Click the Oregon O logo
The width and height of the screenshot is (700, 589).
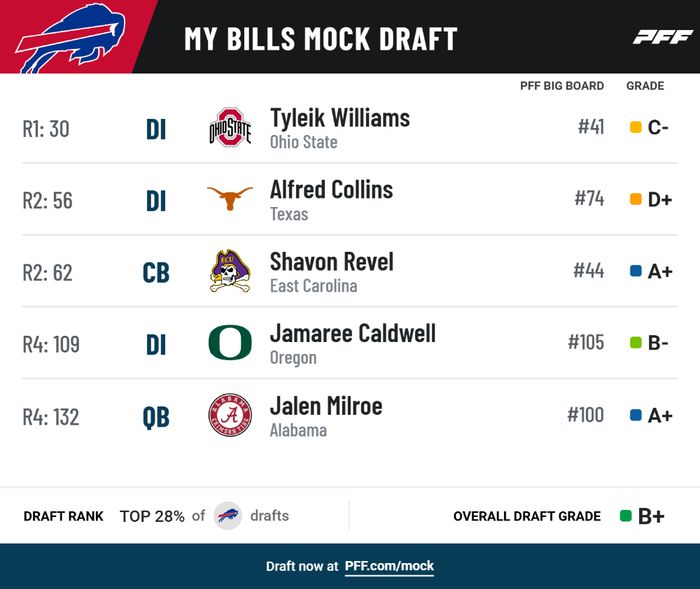[230, 343]
